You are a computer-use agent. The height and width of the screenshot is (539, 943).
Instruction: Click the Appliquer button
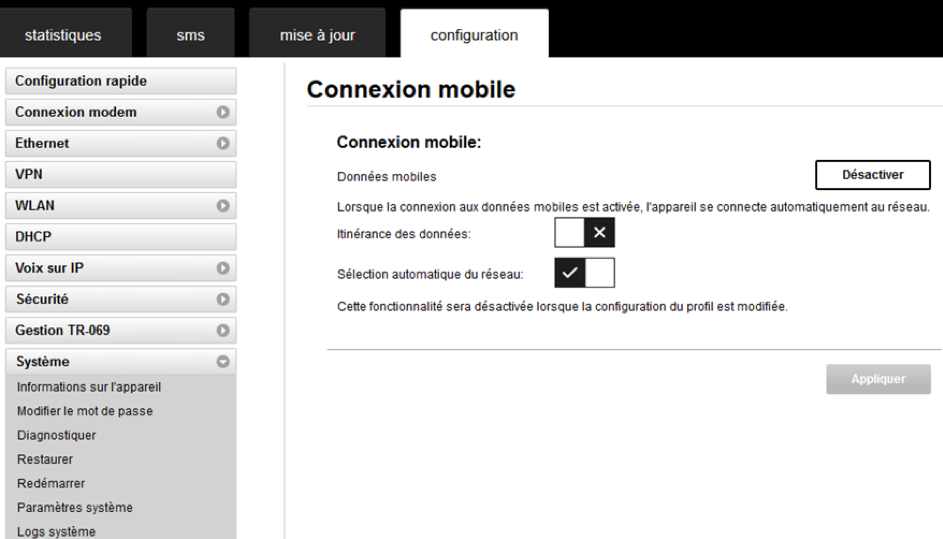pos(878,379)
